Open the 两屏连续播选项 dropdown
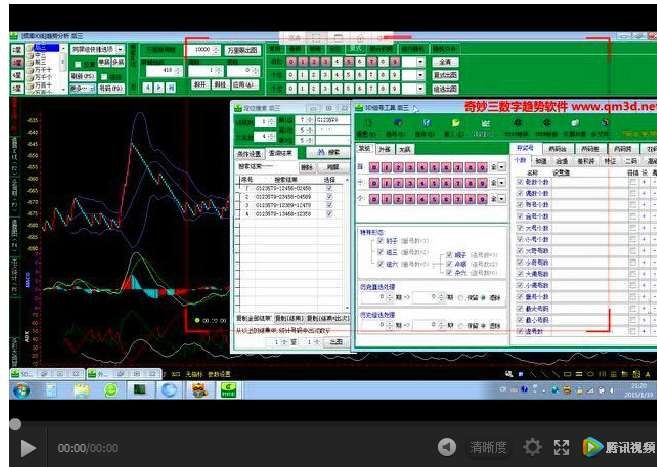The height and width of the screenshot is (467, 657). (x=121, y=49)
